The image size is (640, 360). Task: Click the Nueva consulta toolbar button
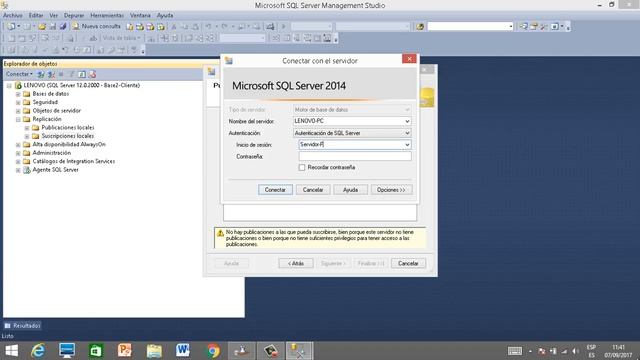97,26
